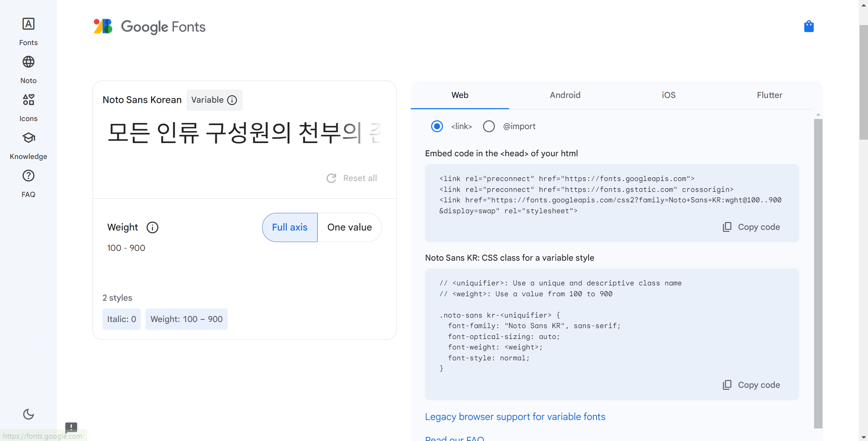Image resolution: width=868 pixels, height=441 pixels.
Task: Click the Italic: 0 style chip
Action: [121, 319]
